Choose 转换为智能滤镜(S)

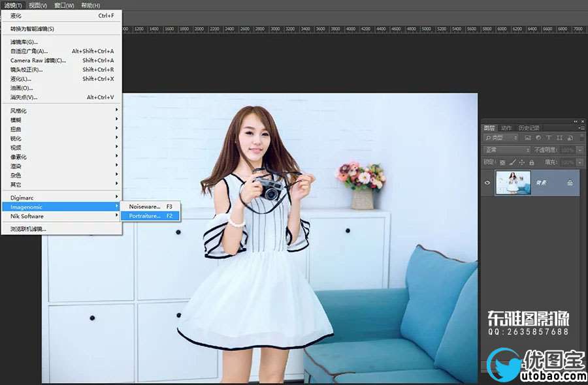click(62, 29)
